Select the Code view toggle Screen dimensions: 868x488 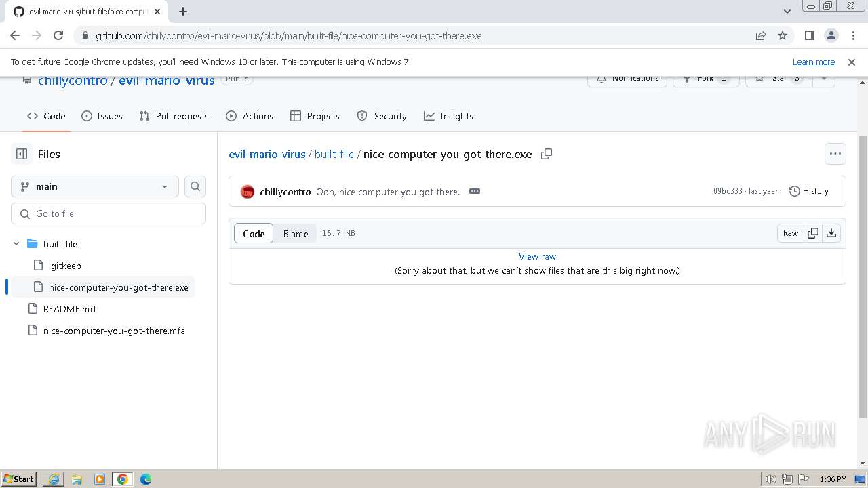pyautogui.click(x=254, y=233)
